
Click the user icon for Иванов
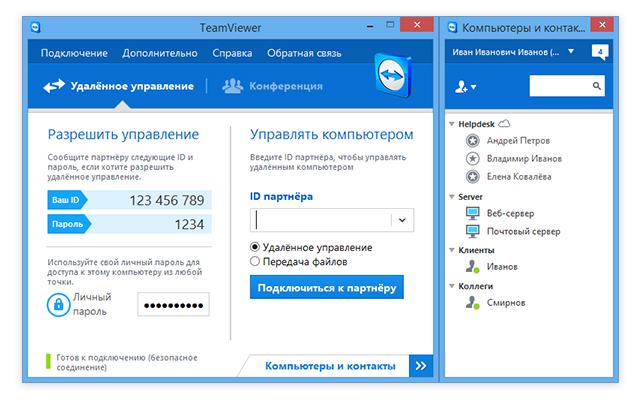473,267
